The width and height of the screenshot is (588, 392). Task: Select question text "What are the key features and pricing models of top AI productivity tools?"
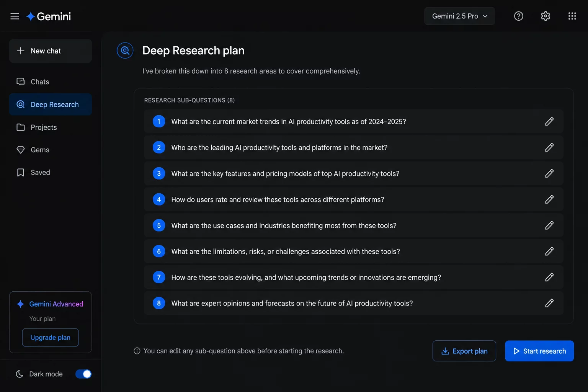pyautogui.click(x=285, y=174)
